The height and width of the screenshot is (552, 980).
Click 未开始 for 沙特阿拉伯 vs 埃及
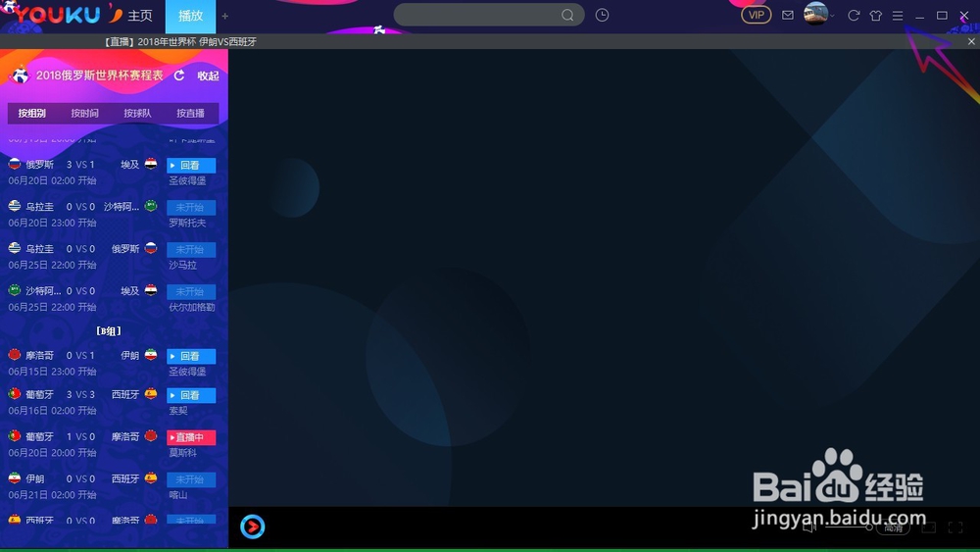tap(191, 291)
